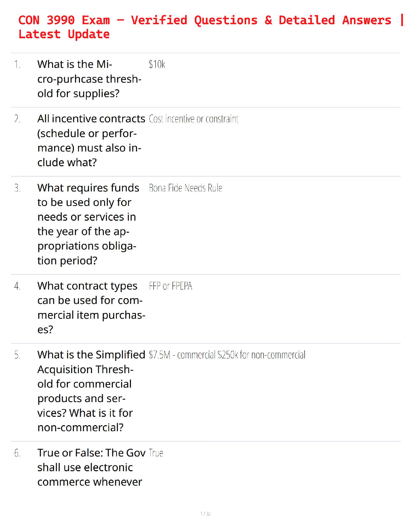
Task: Click 'Cost incentive or constraint' answer
Action: click(193, 119)
